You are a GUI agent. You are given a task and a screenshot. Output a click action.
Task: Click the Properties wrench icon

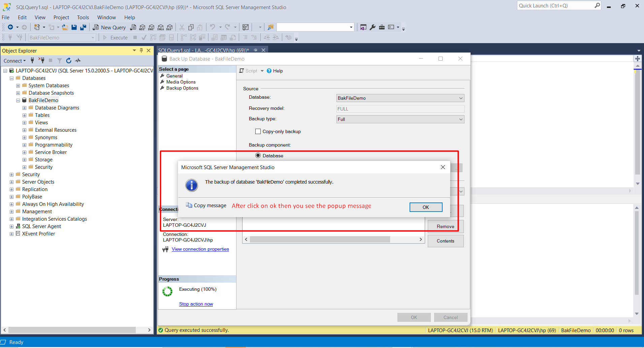373,27
